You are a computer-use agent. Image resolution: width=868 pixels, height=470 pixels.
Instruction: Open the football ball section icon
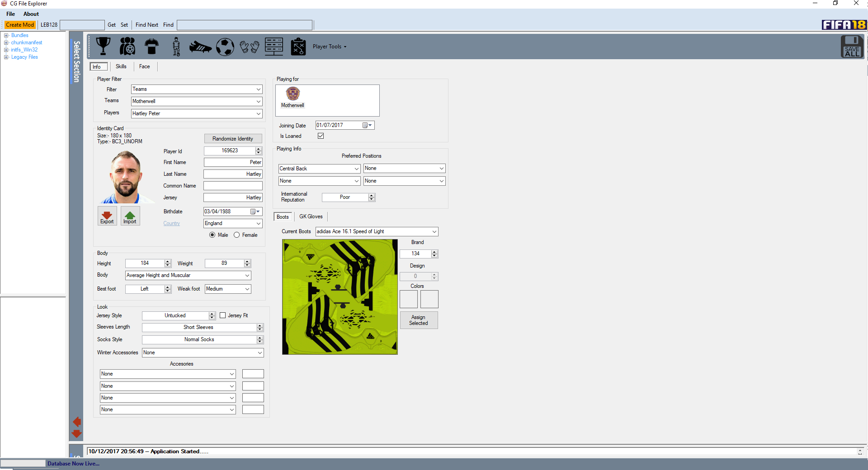pos(225,46)
